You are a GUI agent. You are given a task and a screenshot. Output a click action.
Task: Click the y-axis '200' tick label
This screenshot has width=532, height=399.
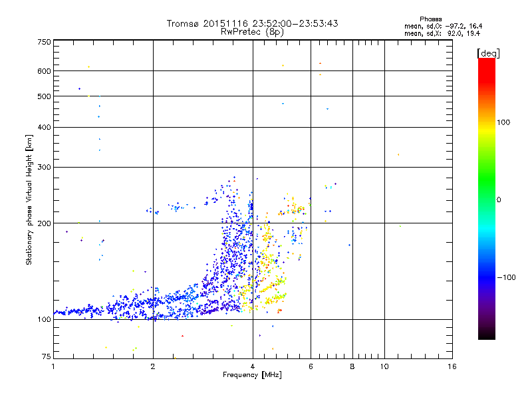(x=44, y=223)
